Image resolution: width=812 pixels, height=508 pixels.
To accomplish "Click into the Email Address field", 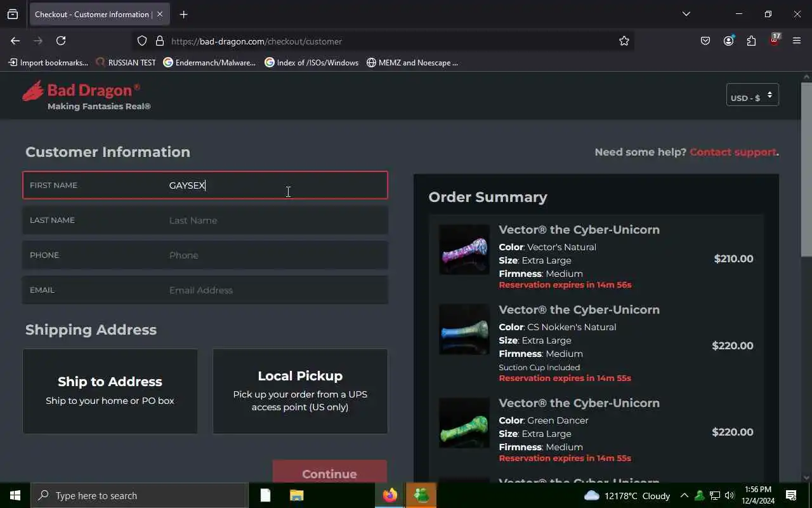I will [x=205, y=290].
